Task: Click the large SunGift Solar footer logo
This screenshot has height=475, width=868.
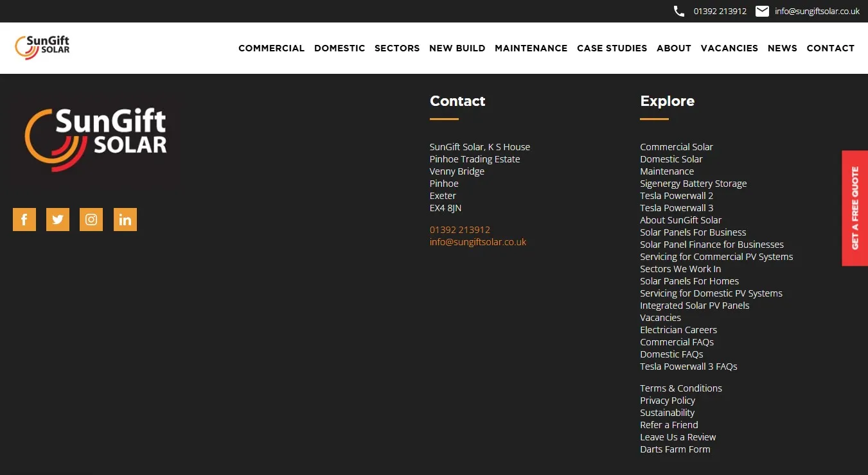Action: point(96,139)
